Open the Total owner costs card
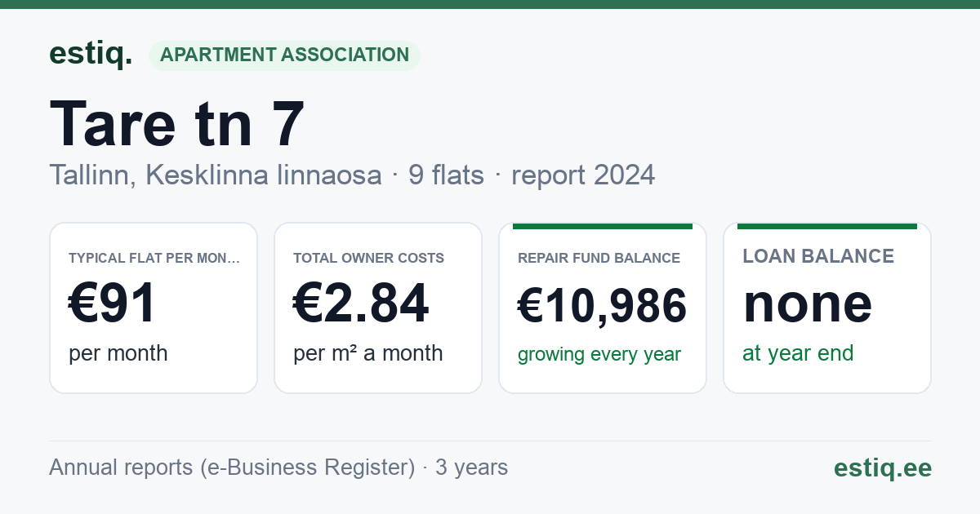This screenshot has height=514, width=980. [378, 308]
